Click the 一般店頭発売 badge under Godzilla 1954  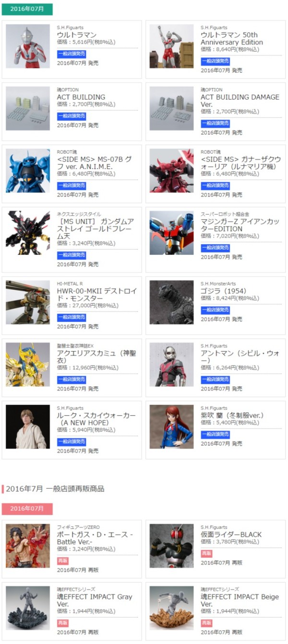[x=215, y=310]
